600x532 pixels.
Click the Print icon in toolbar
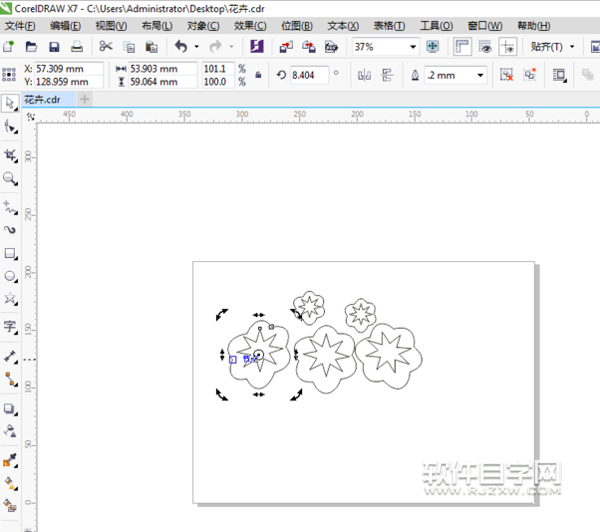(x=77, y=47)
